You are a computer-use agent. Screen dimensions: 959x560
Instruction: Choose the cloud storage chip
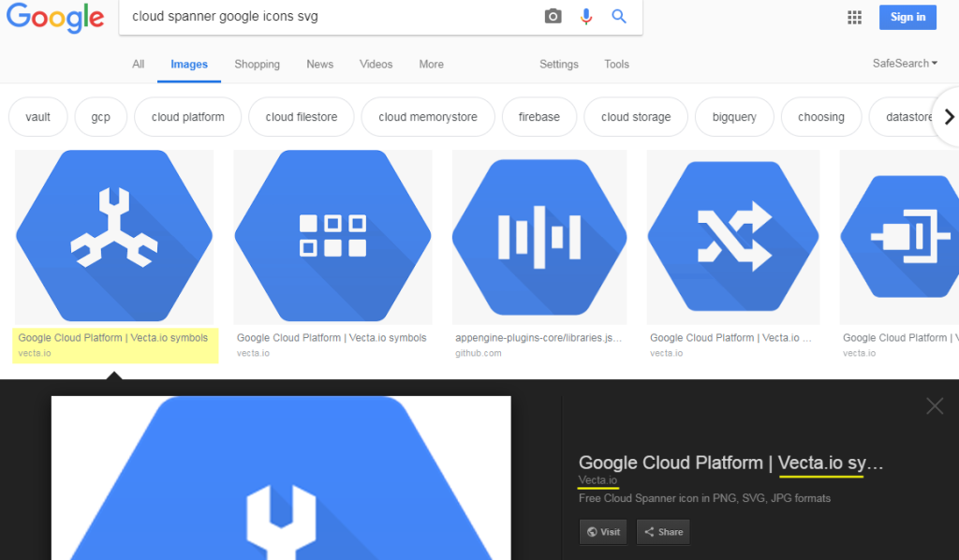pyautogui.click(x=636, y=117)
